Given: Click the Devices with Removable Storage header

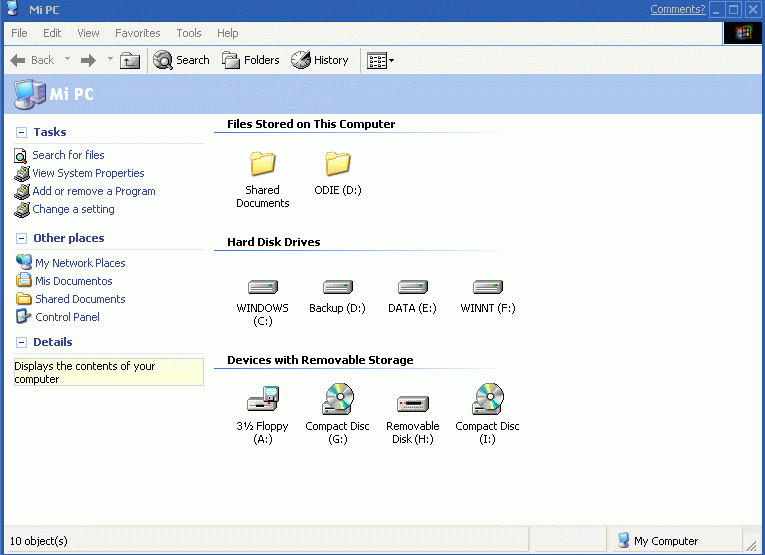Looking at the screenshot, I should [x=320, y=360].
